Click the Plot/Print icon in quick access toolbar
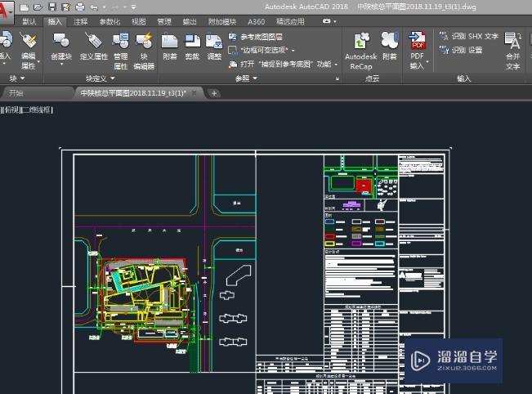The width and height of the screenshot is (532, 394). pyautogui.click(x=78, y=7)
